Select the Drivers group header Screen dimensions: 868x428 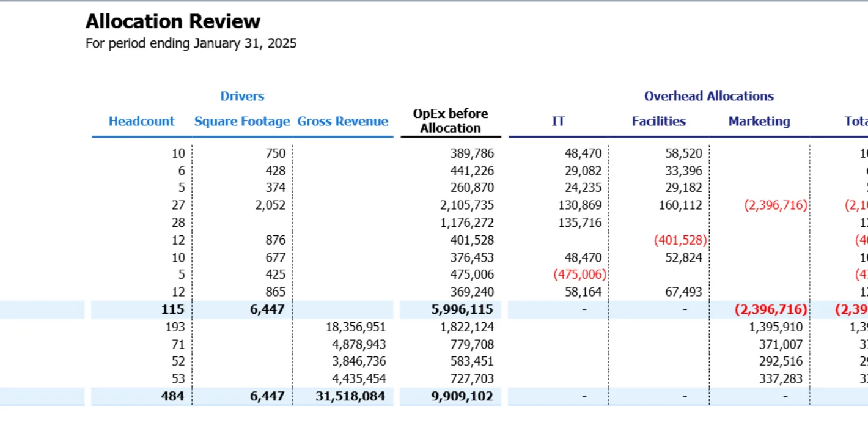(242, 96)
